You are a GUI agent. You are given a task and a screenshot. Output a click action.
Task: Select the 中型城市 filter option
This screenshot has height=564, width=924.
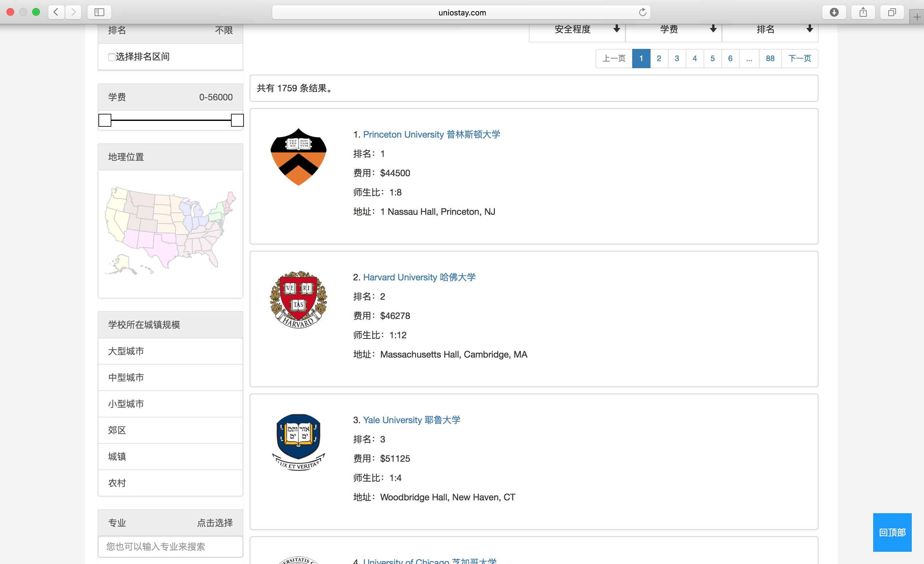[171, 378]
